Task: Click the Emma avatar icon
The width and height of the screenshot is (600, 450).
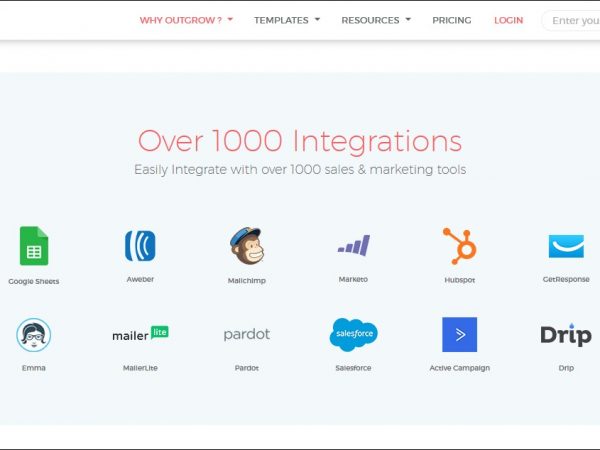Action: [x=34, y=335]
